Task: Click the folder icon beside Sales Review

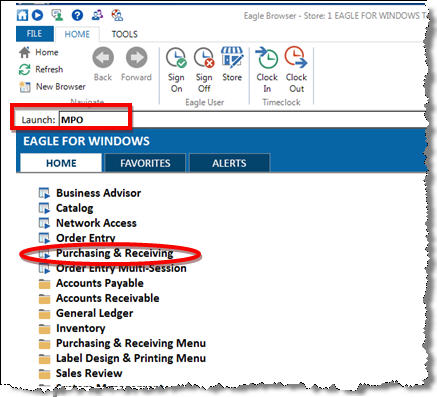Action: 44,374
